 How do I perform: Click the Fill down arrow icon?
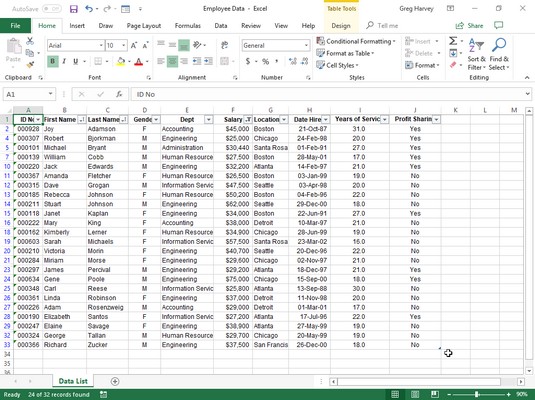click(453, 53)
